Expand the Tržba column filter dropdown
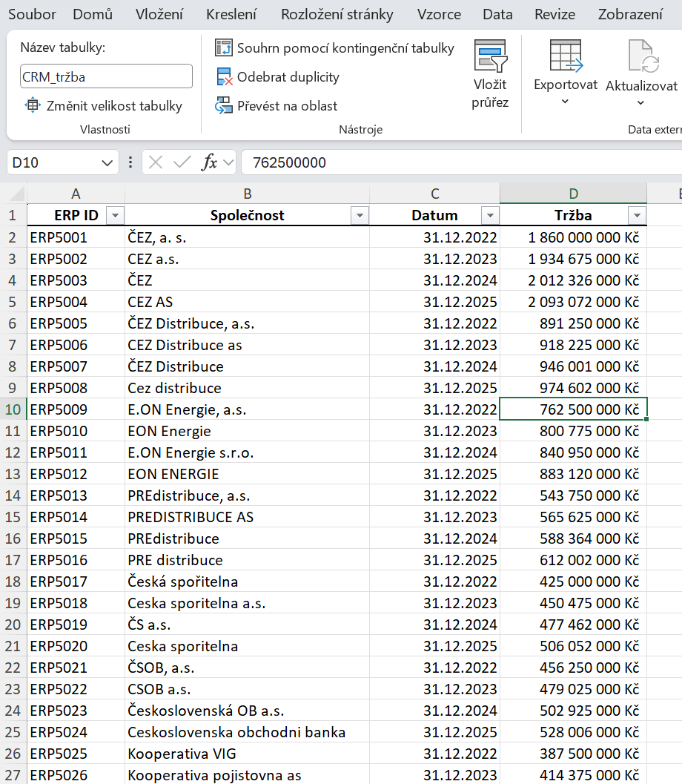Viewport: 682px width, 784px height. (x=637, y=216)
